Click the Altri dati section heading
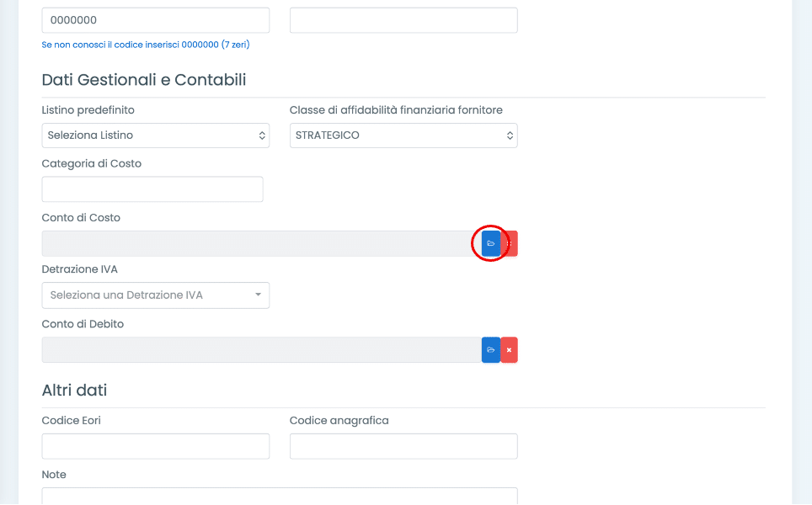Screen dimensions: 812x505 coord(74,391)
